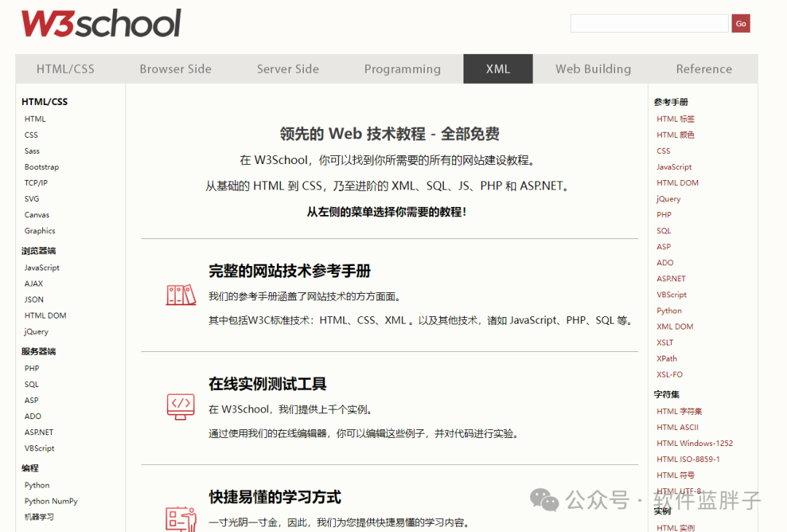This screenshot has height=532, width=787.
Task: Open HTML DOM reference in right sidebar
Action: tap(678, 183)
